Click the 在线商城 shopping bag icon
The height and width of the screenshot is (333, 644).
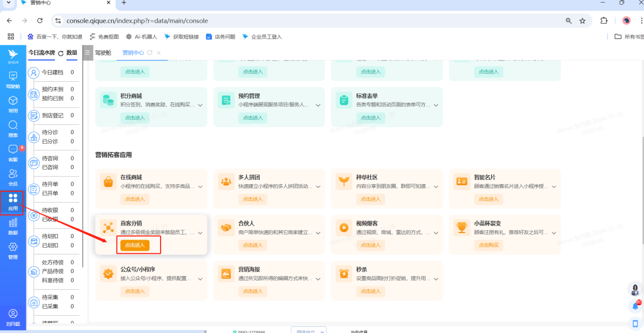(x=108, y=181)
